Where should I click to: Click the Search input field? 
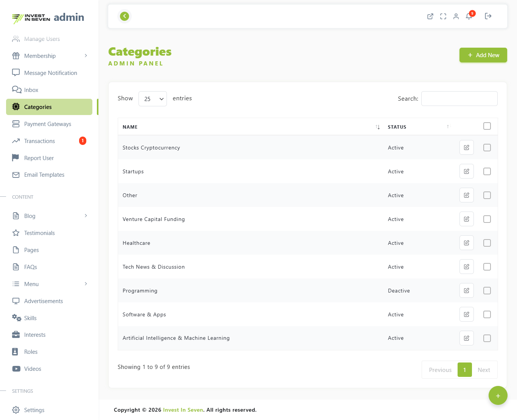tap(459, 99)
